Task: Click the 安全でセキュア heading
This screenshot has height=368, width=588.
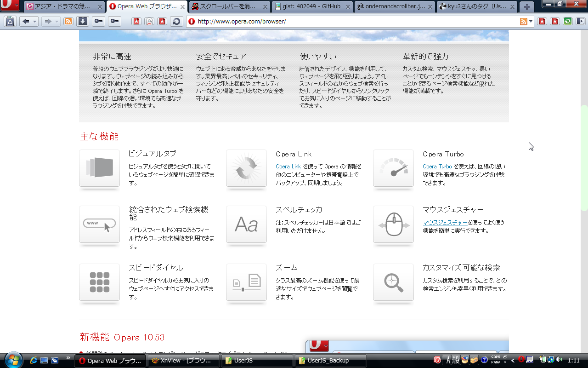Action: tap(221, 57)
